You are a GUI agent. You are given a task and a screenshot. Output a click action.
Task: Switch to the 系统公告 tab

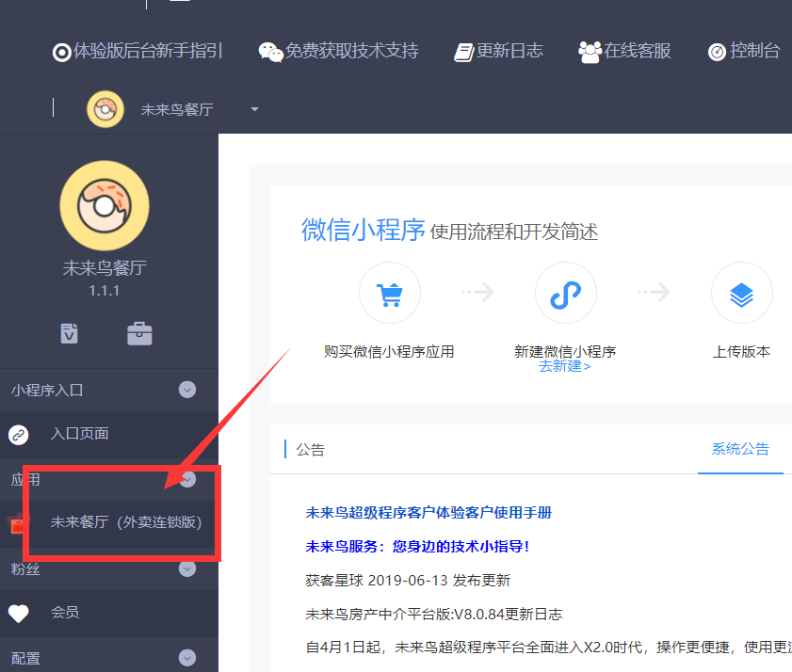(x=740, y=449)
